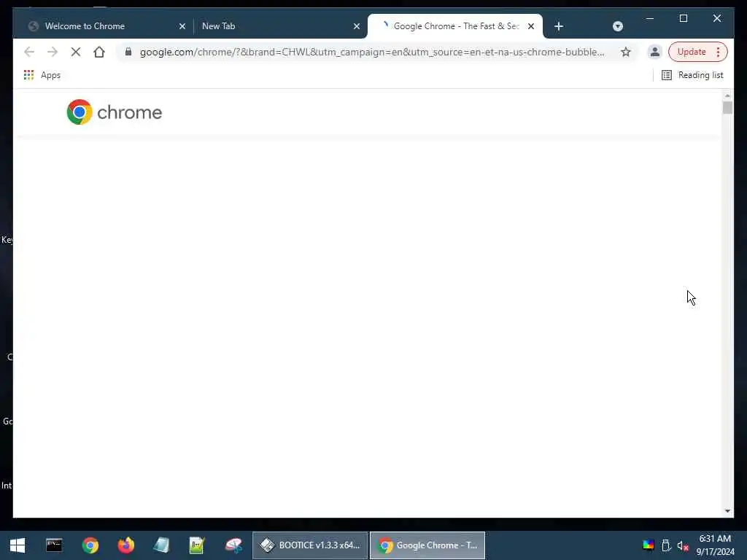Open the Home page icon

tap(99, 52)
